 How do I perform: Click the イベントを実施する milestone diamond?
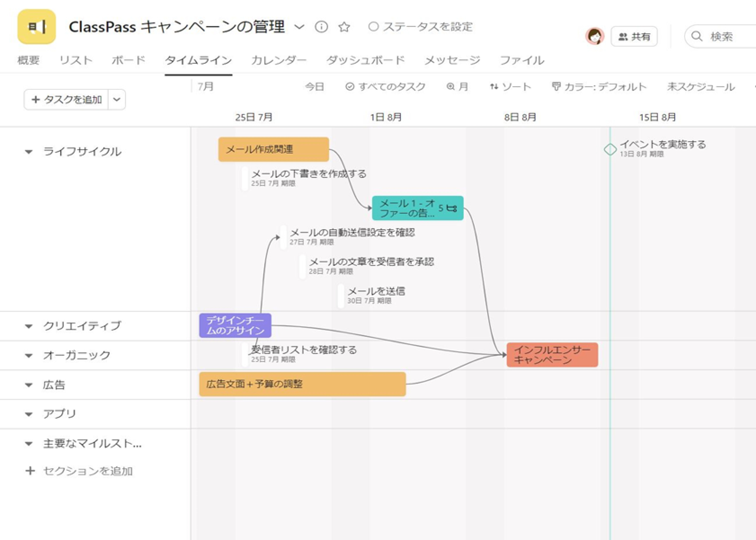click(x=610, y=149)
